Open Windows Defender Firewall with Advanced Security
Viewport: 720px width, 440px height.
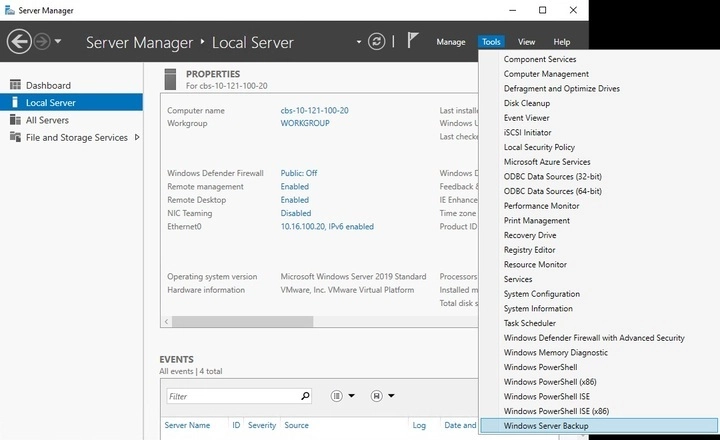tap(594, 338)
